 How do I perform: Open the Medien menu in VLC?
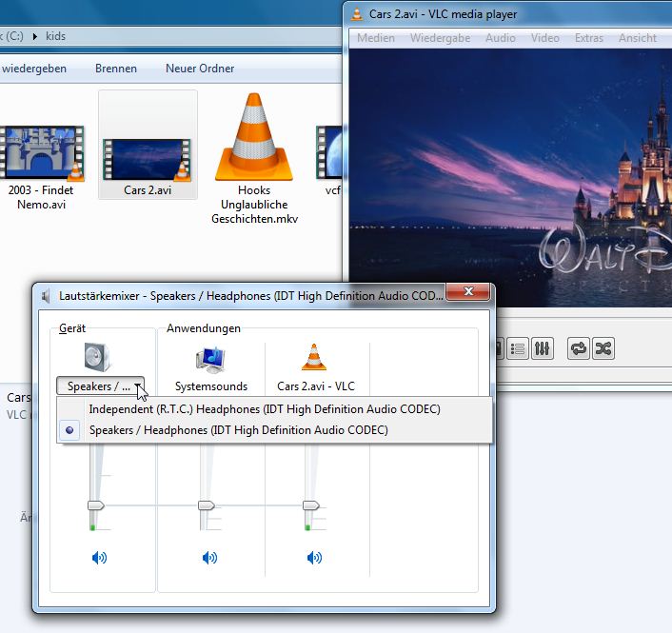376,38
